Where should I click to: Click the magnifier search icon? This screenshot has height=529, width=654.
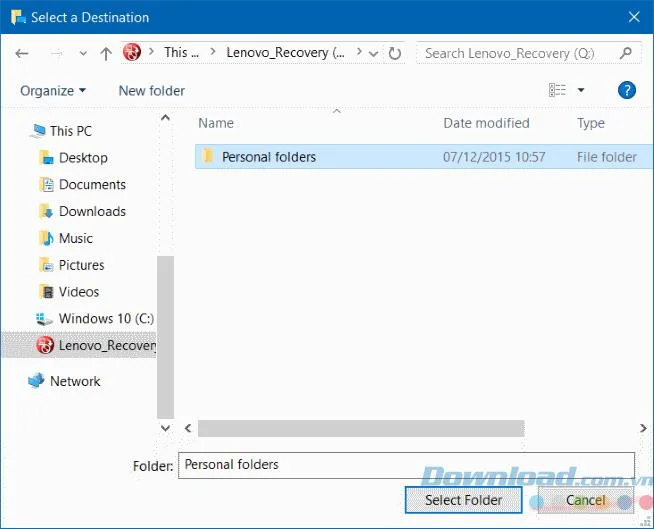coord(626,53)
